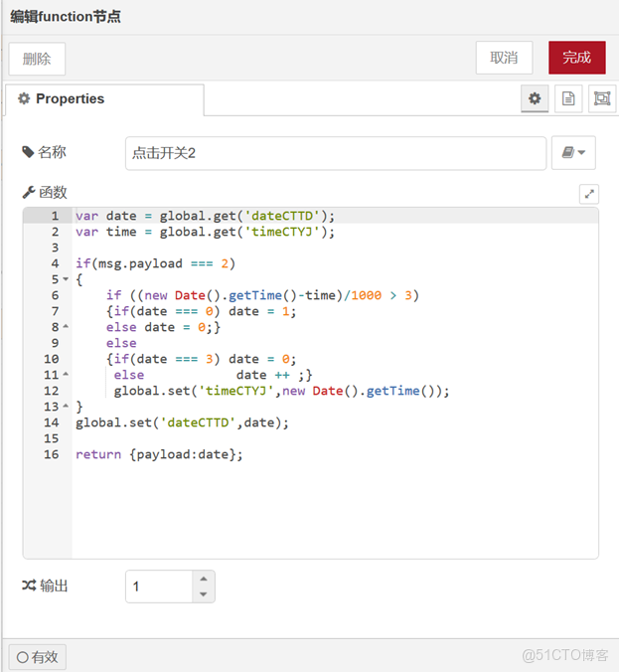Click 'else date = 0;}' line
619x672 pixels.
tap(163, 327)
